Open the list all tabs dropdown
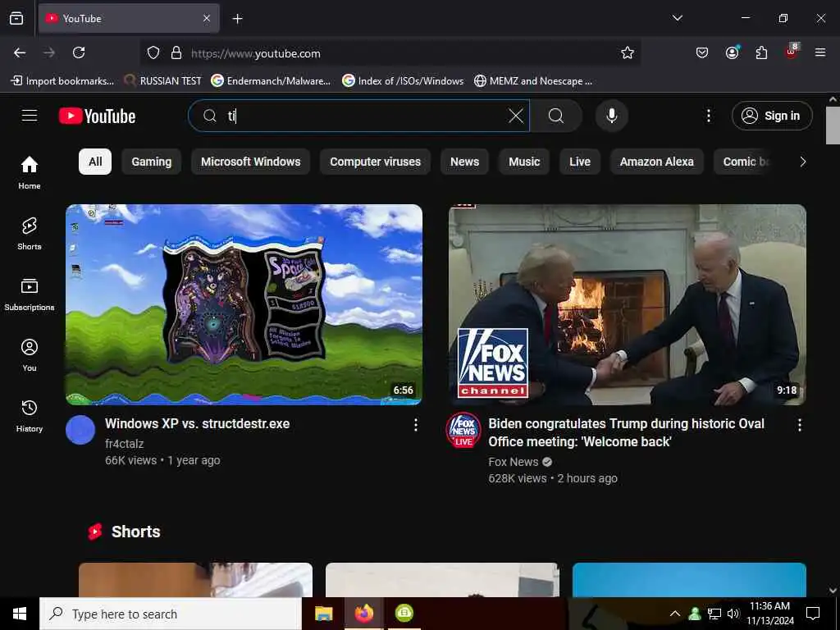Screen dimensions: 840x630 click(678, 18)
